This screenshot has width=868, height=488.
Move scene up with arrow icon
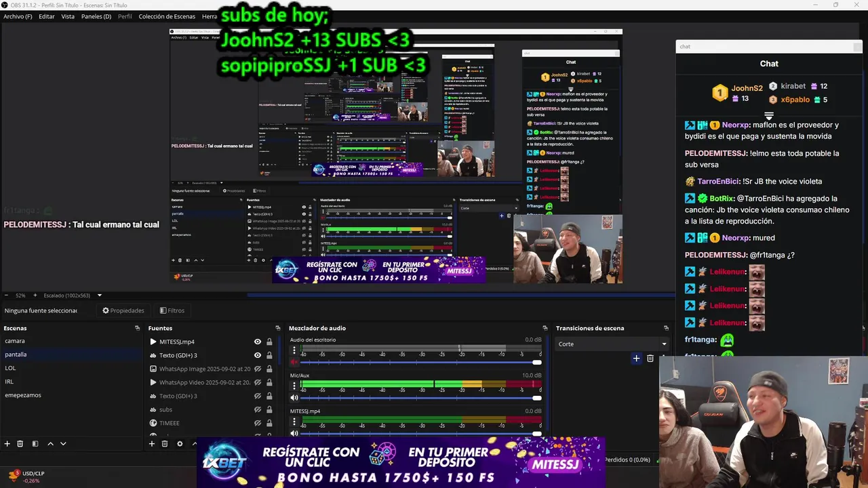(50, 444)
